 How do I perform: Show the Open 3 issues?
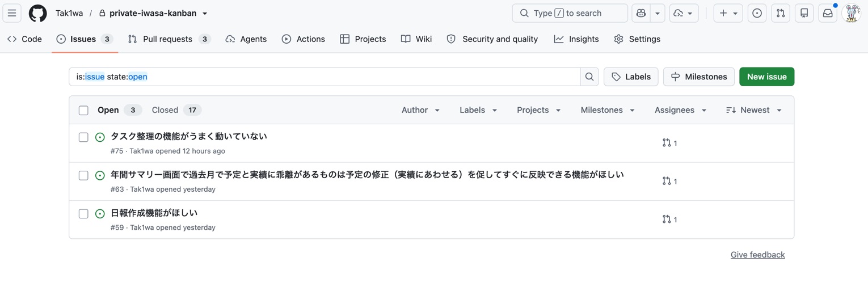click(120, 110)
